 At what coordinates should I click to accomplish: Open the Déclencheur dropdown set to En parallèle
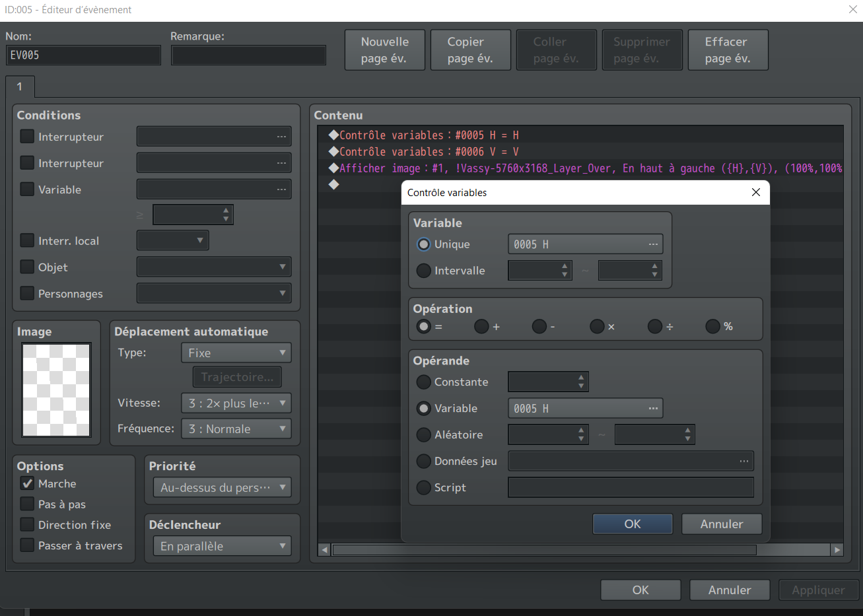(224, 546)
